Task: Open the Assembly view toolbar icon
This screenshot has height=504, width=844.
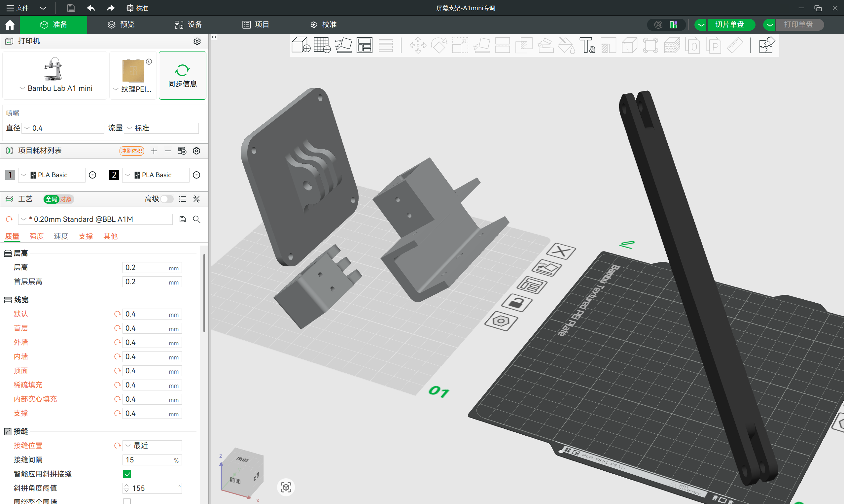Action: [766, 45]
